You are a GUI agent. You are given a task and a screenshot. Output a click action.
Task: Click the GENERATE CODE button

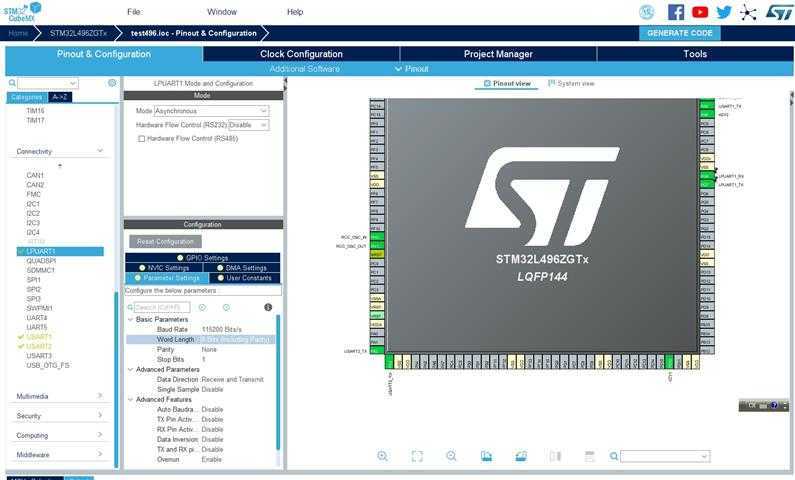(679, 33)
